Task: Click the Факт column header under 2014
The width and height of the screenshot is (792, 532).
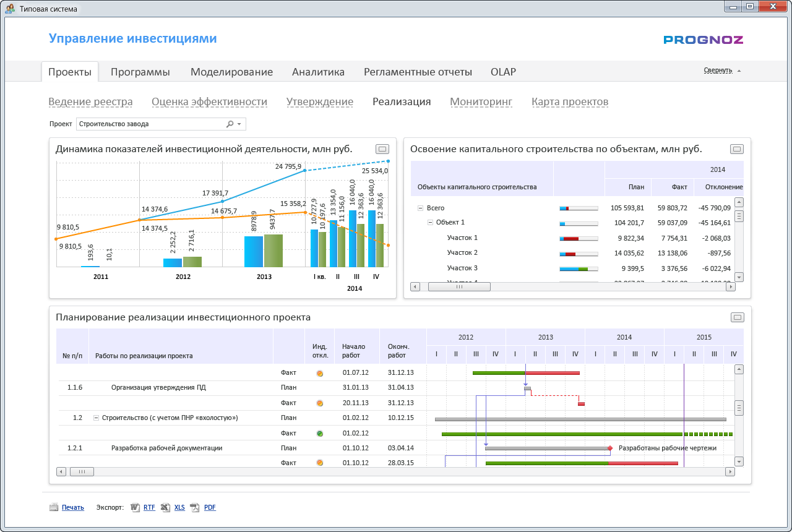Action: point(672,187)
